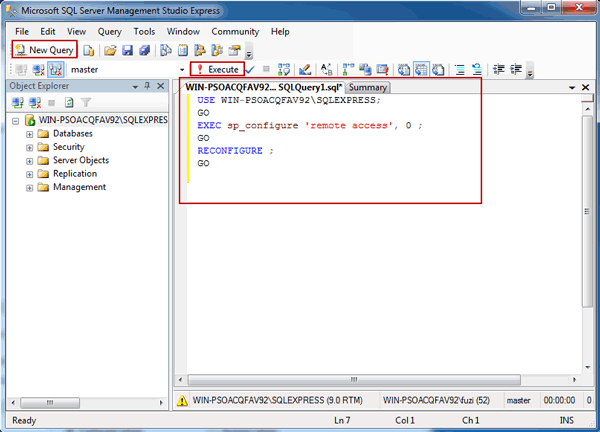Screen dimensions: 600x432
Task: Expand the Security folder
Action: coord(29,148)
